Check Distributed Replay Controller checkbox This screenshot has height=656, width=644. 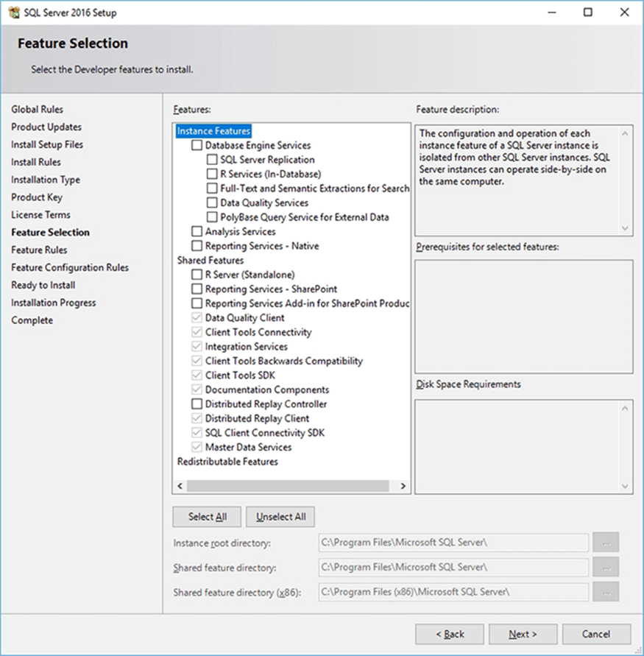tap(197, 403)
